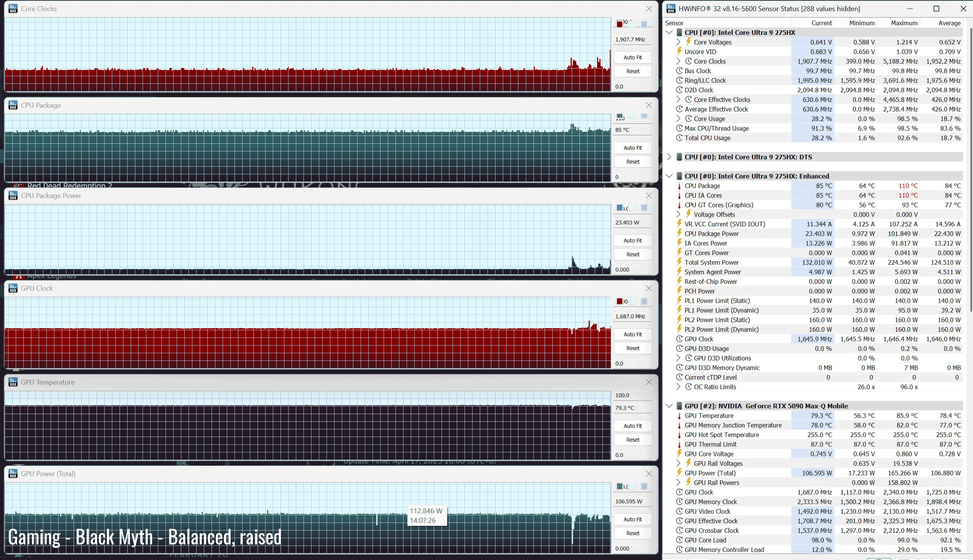Click the Average column header

[941, 23]
